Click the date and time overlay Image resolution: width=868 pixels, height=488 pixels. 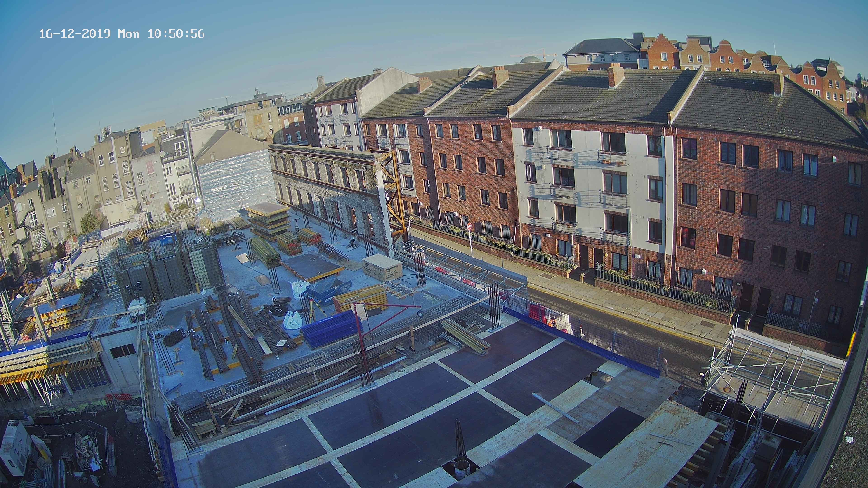[122, 34]
